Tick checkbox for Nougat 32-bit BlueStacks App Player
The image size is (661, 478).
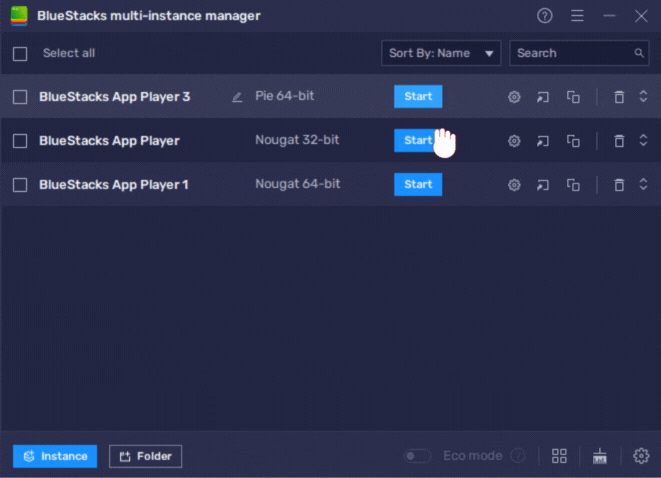click(x=20, y=141)
